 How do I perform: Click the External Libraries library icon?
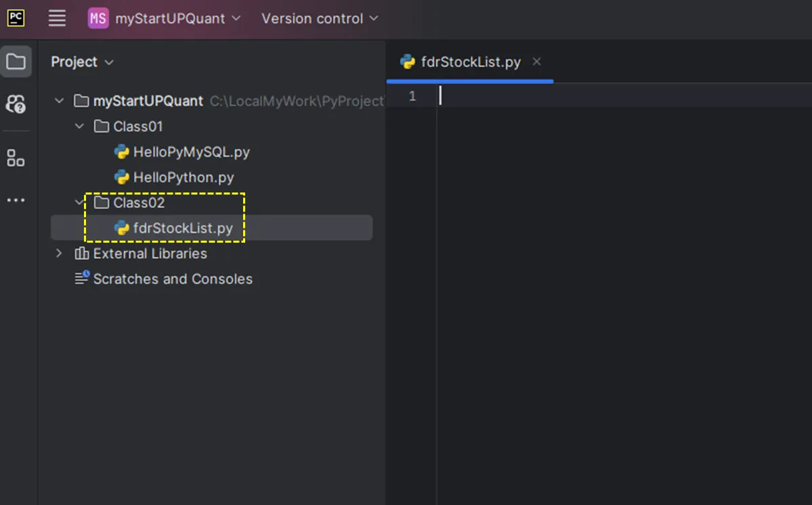pos(82,253)
